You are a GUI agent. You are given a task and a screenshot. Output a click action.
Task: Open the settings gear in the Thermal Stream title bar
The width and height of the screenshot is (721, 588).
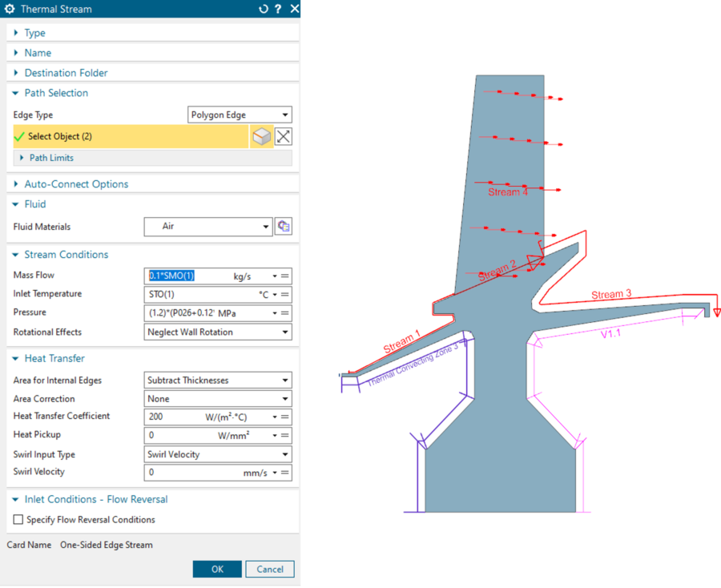click(8, 9)
